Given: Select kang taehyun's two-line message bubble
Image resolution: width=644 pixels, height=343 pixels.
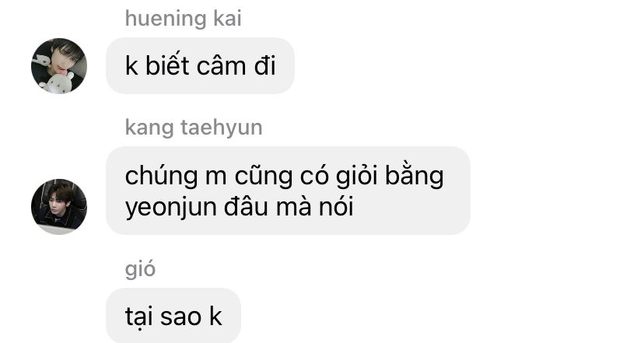Looking at the screenshot, I should [x=288, y=191].
